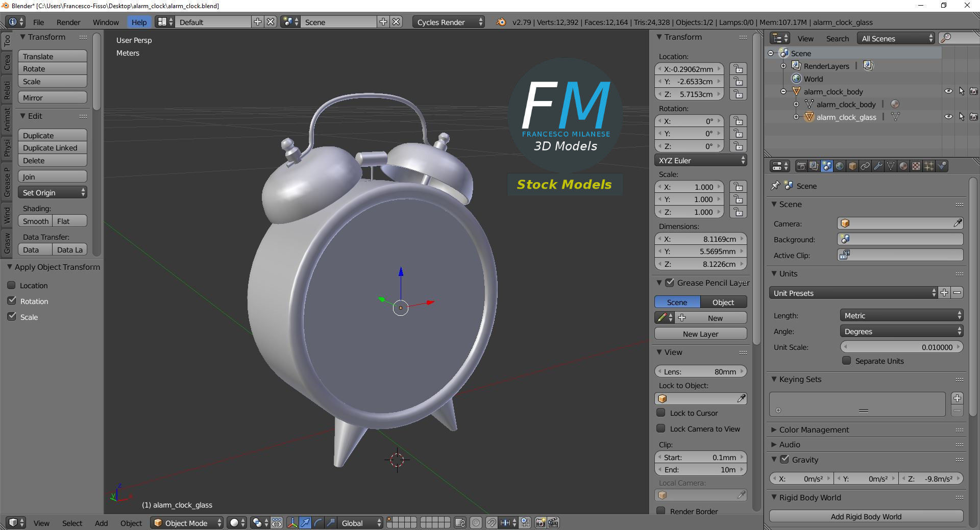Image resolution: width=980 pixels, height=530 pixels.
Task: Open the Global orientation dropdown
Action: coord(360,523)
